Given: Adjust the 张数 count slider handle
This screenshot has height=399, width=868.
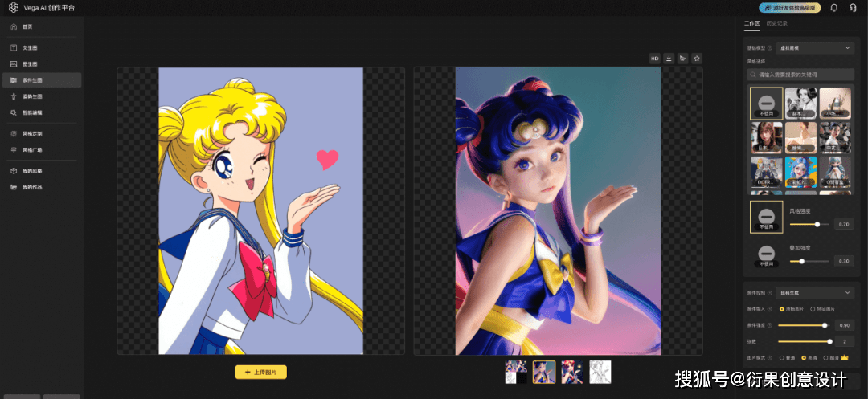Looking at the screenshot, I should tap(829, 341).
